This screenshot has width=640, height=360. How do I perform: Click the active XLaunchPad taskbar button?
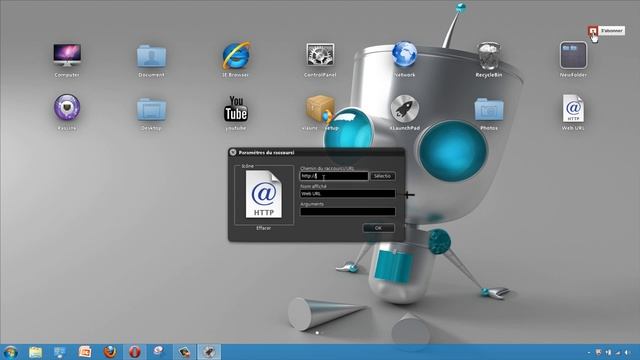pos(209,352)
